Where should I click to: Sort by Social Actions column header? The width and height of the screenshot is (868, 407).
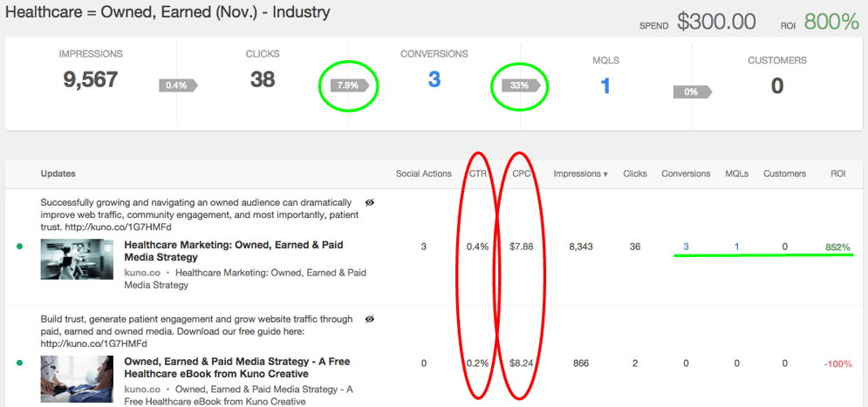(x=423, y=173)
